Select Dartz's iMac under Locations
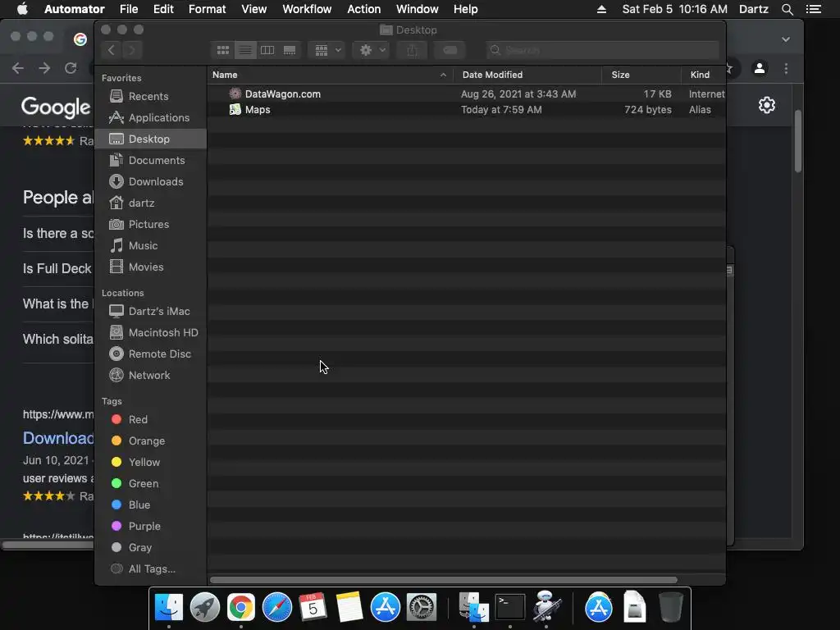The image size is (840, 630). [150, 311]
